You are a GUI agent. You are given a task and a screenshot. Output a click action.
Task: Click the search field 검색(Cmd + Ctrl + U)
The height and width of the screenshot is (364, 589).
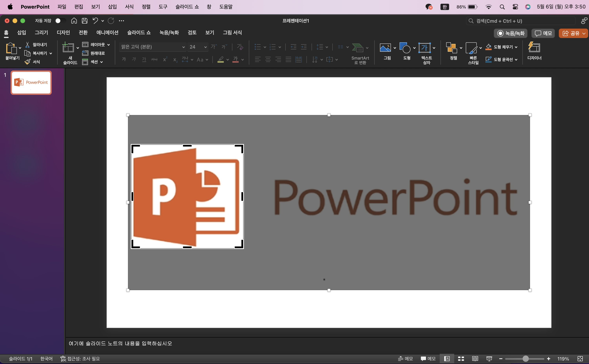[x=521, y=21]
